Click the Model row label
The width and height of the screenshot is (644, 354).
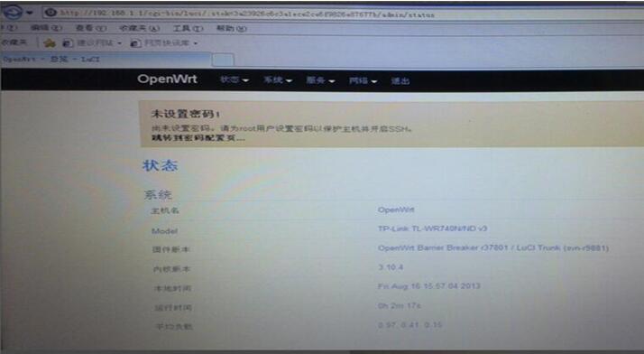pos(164,231)
